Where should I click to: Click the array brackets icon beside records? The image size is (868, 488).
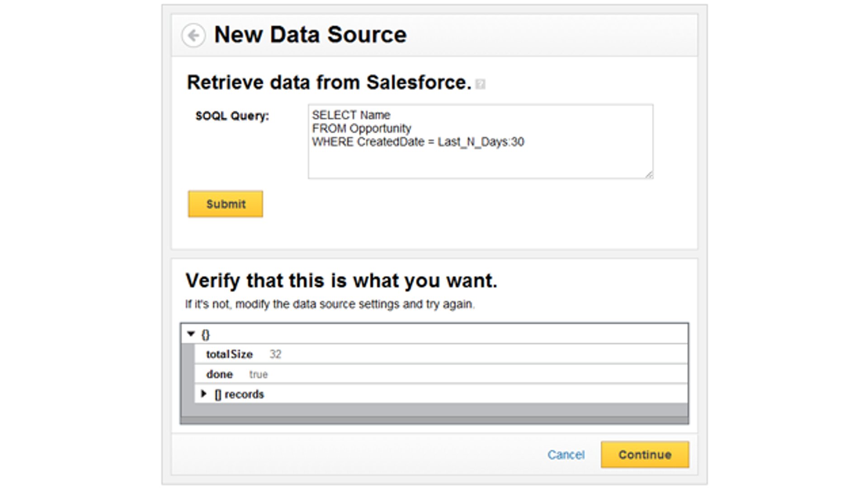218,394
